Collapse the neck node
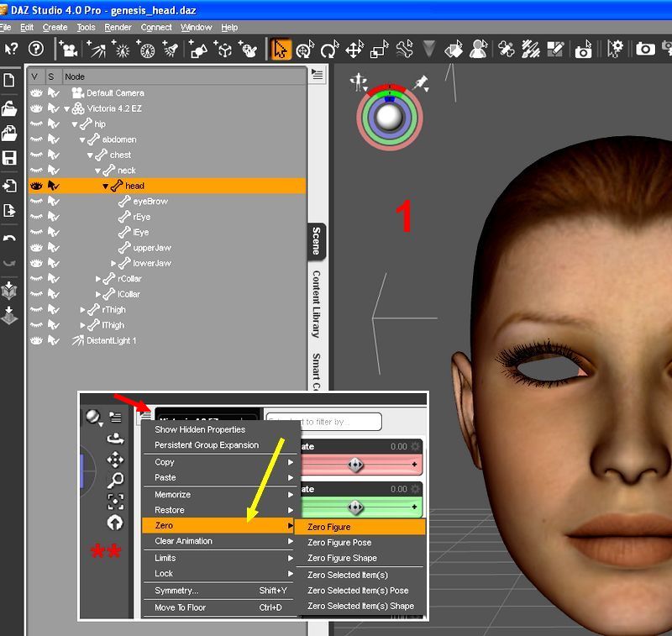Screen dimensions: 672x636 pos(97,171)
